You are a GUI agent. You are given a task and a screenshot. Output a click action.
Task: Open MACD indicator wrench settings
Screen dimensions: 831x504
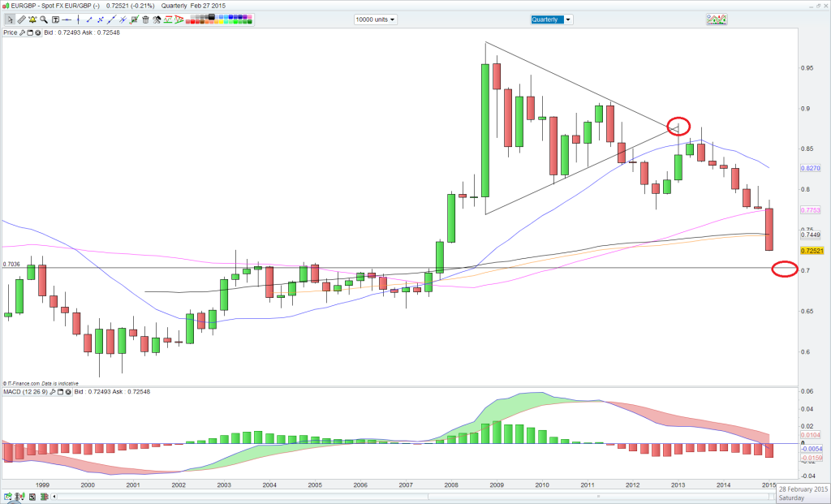click(53, 392)
